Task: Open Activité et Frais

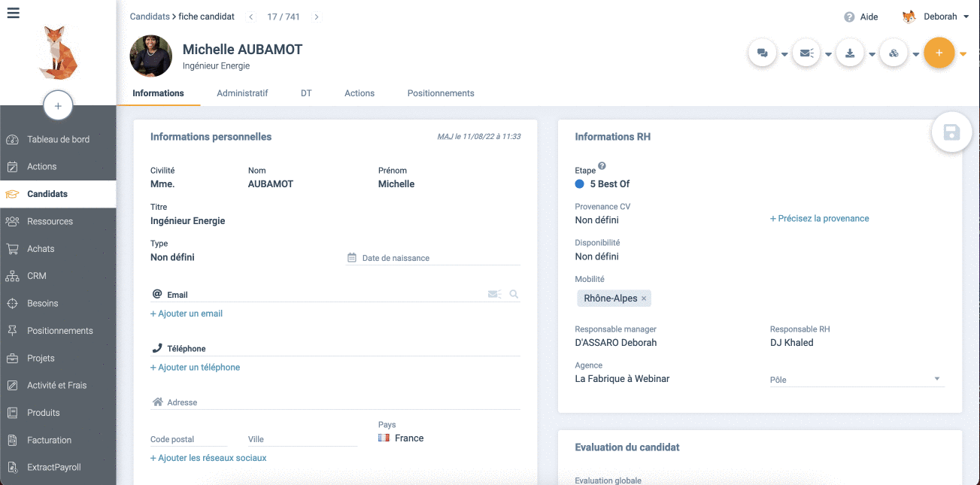Action: coord(58,385)
